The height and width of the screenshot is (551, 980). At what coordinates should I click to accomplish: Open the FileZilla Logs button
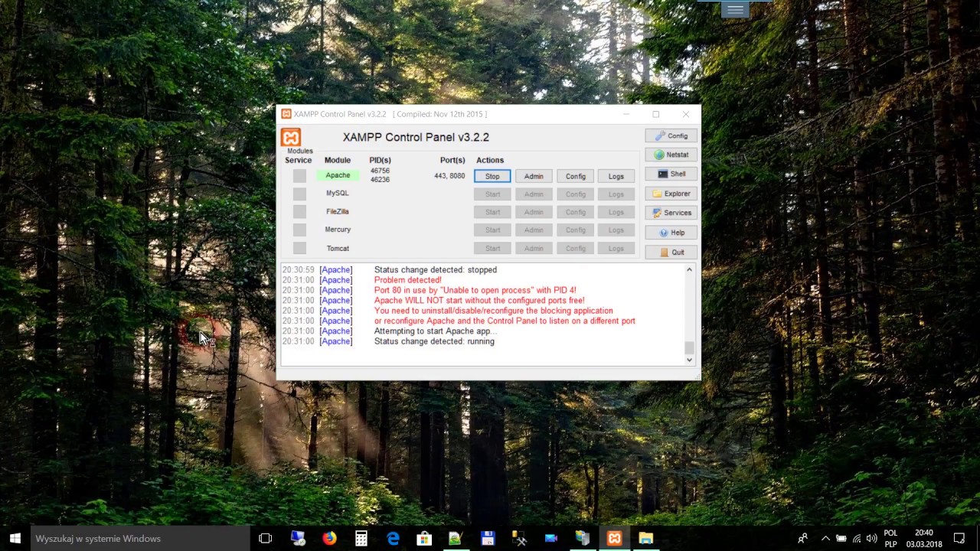(x=616, y=212)
